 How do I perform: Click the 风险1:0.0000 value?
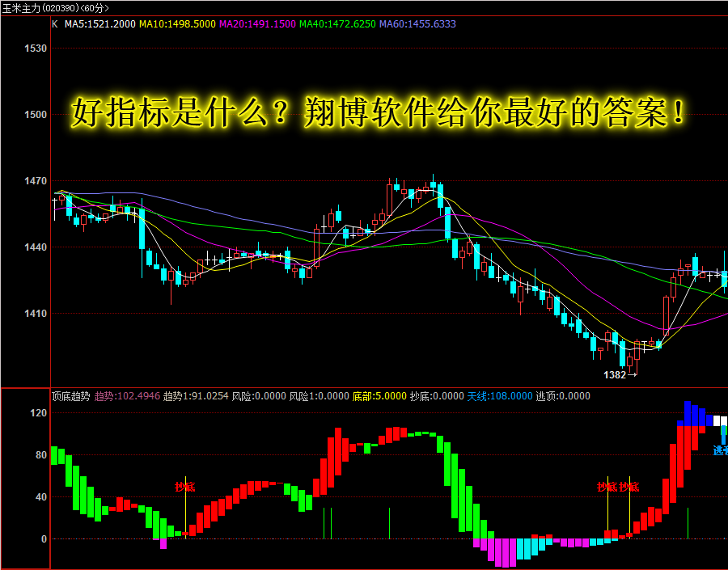point(319,396)
